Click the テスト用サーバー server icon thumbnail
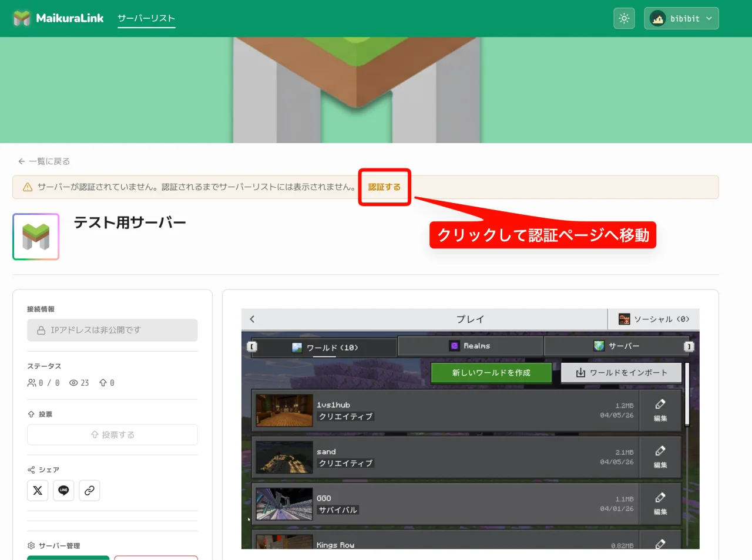The image size is (752, 560). pos(36,237)
